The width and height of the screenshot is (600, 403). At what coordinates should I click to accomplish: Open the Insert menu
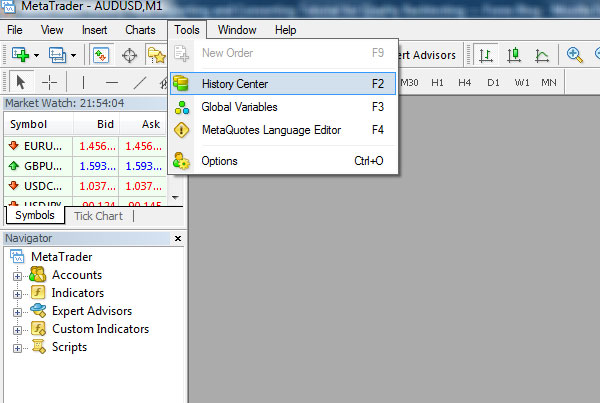pos(94,30)
